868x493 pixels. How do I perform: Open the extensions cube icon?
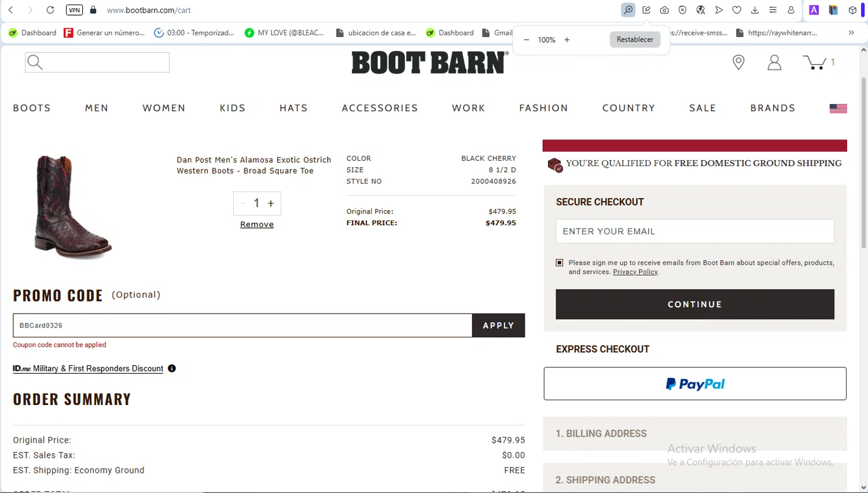point(852,10)
